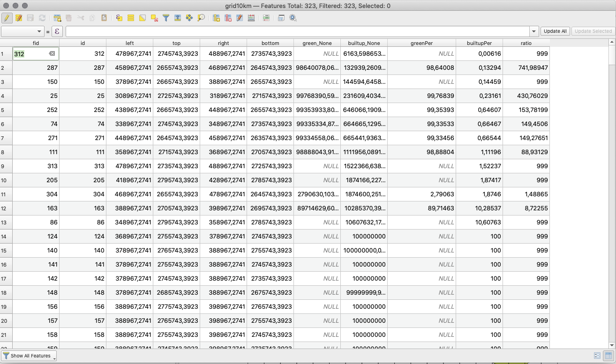The image size is (616, 364).
Task: Pan the map to selected rows
Action: point(189,18)
